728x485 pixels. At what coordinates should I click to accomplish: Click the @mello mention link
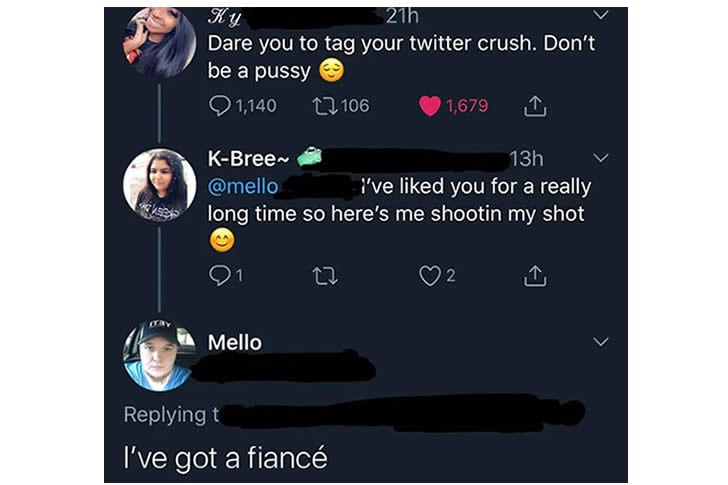click(x=242, y=186)
